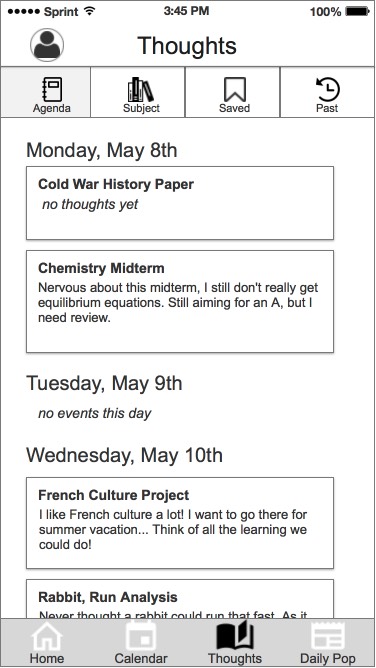Screen dimensions: 376x668
Task: Open the Rabbit, Run Analysis card
Action: (180, 599)
